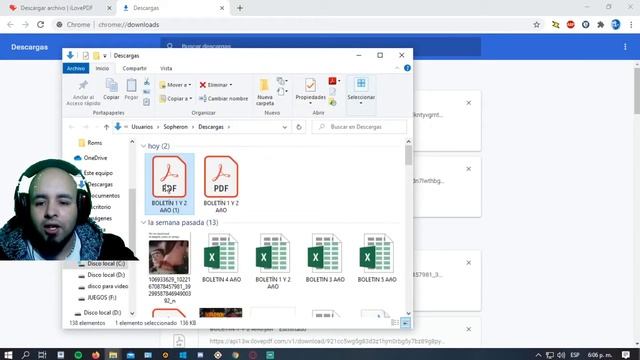
Task: Open Task View on the taskbar
Action: [42, 355]
